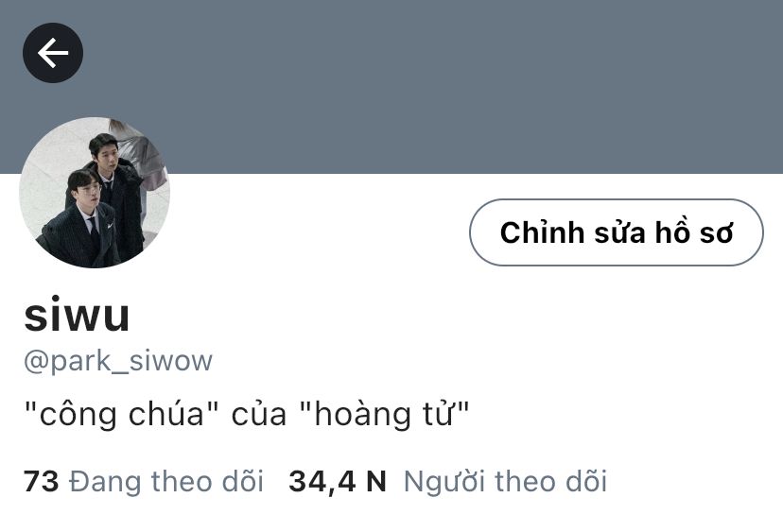Select the display name siwu
Viewport: 783px width, 532px height.
coord(77,315)
